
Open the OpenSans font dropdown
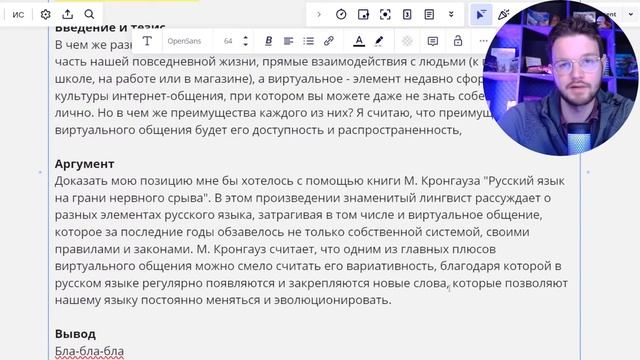pyautogui.click(x=184, y=41)
